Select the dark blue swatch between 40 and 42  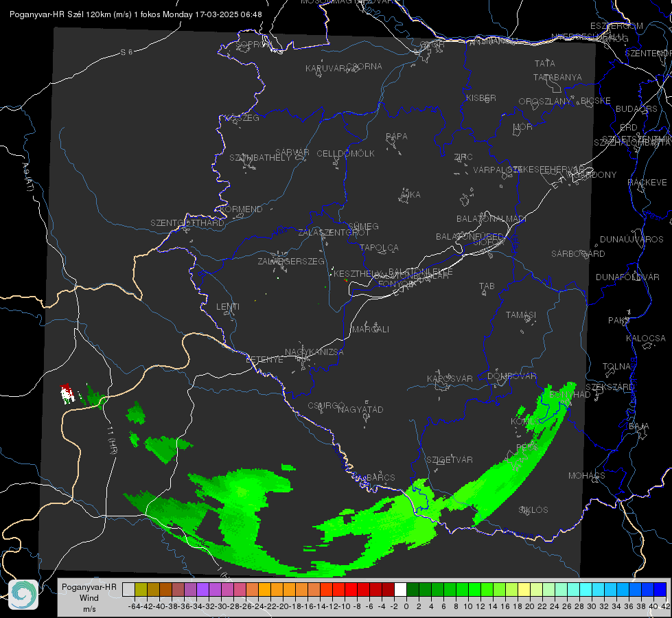660,589
